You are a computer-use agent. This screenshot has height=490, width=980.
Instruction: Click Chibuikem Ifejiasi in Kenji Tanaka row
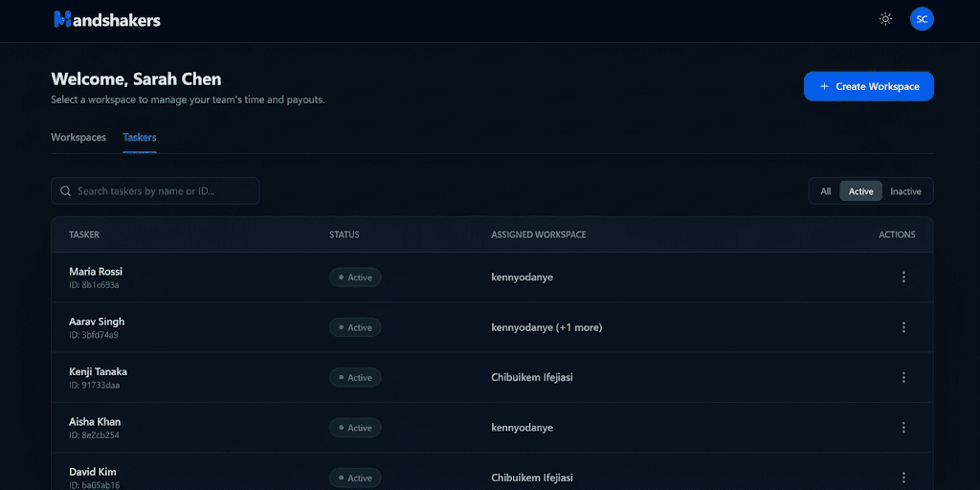coord(532,377)
